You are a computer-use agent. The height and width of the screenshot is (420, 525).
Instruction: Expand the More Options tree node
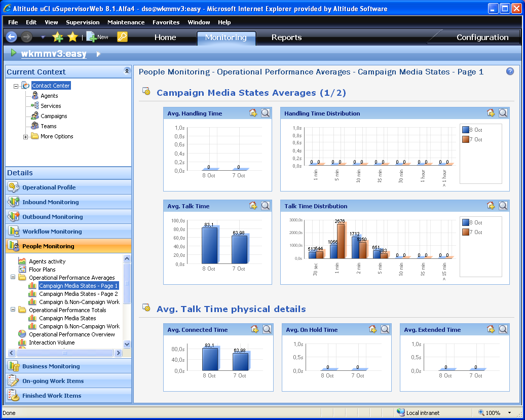pyautogui.click(x=26, y=137)
